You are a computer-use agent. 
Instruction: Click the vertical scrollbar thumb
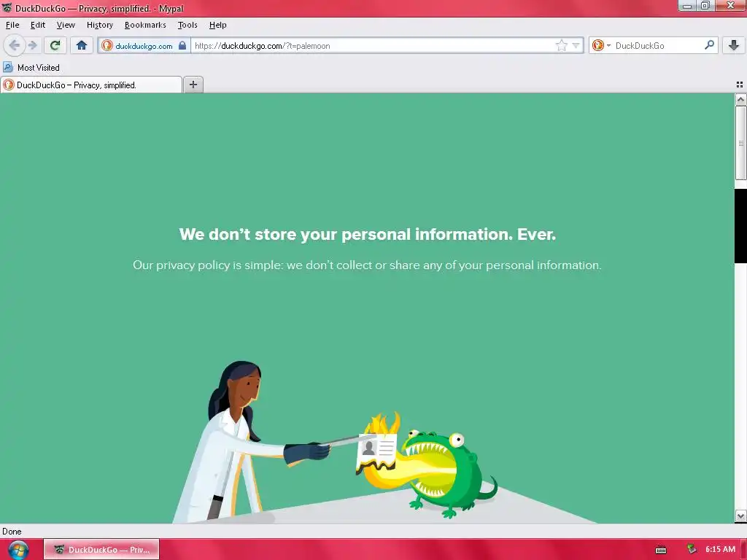point(740,143)
